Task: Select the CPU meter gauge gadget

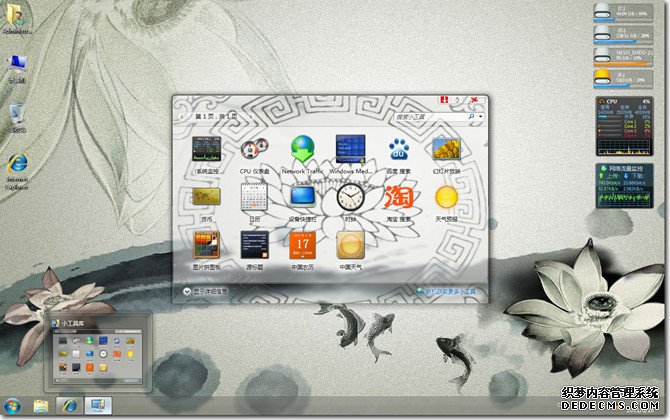Action: (254, 150)
